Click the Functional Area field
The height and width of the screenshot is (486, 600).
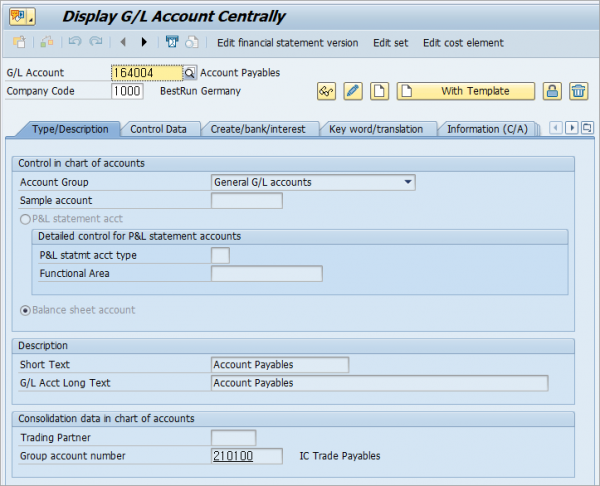tap(267, 274)
